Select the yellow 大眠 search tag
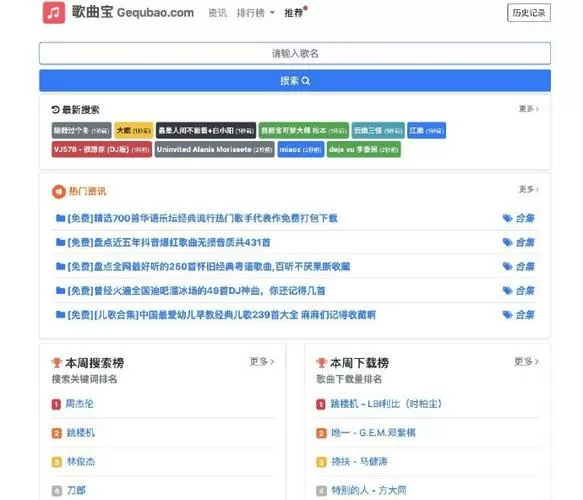 [x=133, y=130]
